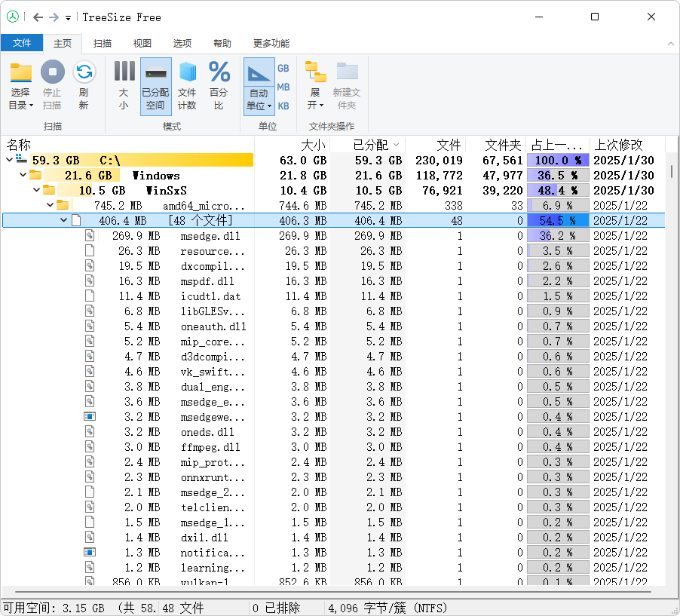Click the msedge_2... file icon
The image size is (680, 616).
[90, 492]
